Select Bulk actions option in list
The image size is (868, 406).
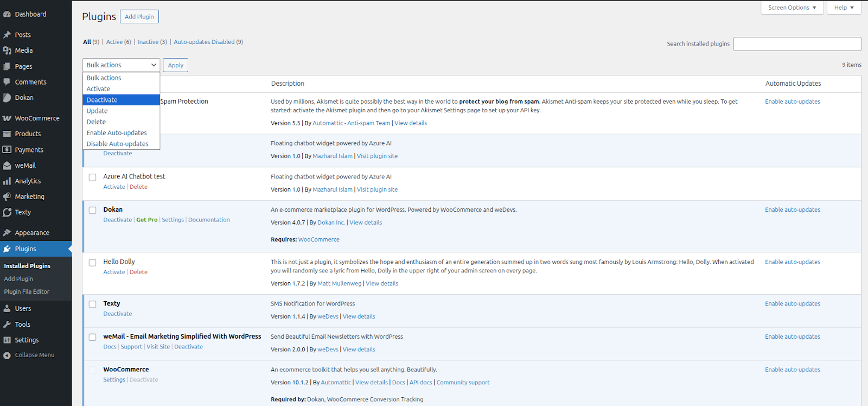(x=121, y=78)
